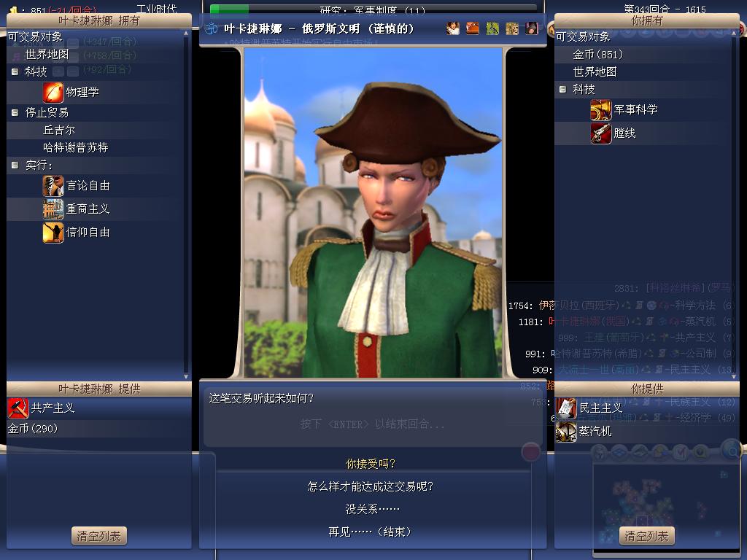Select 金币(851) gold from your items
The width and height of the screenshot is (747, 560).
click(x=598, y=54)
